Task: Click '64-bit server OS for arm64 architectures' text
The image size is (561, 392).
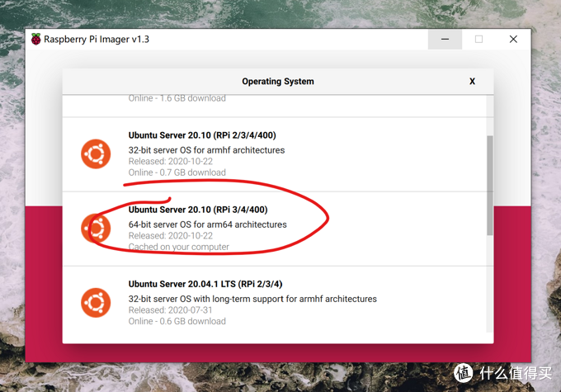Action: [x=208, y=224]
